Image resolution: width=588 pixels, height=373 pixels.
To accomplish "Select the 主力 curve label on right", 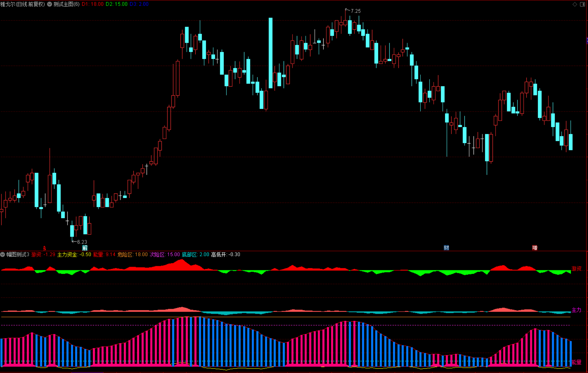I will (576, 310).
